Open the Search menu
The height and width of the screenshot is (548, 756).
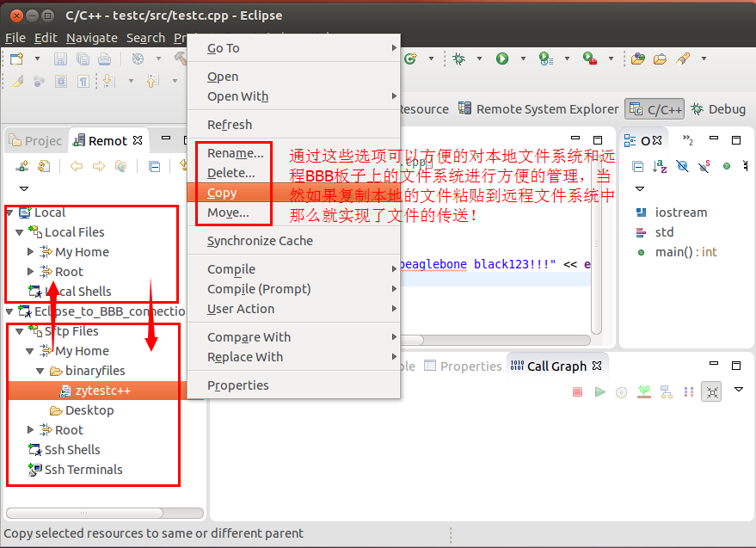(x=145, y=38)
